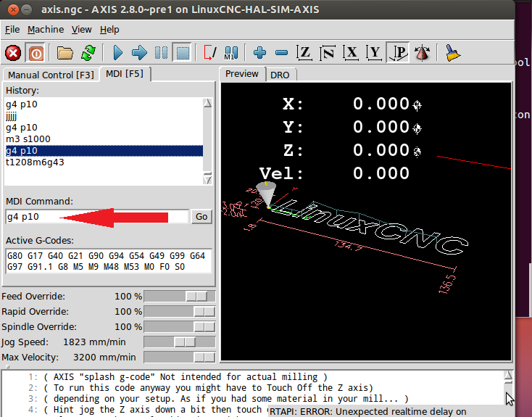
Task: Run the program with the play icon
Action: [x=117, y=53]
